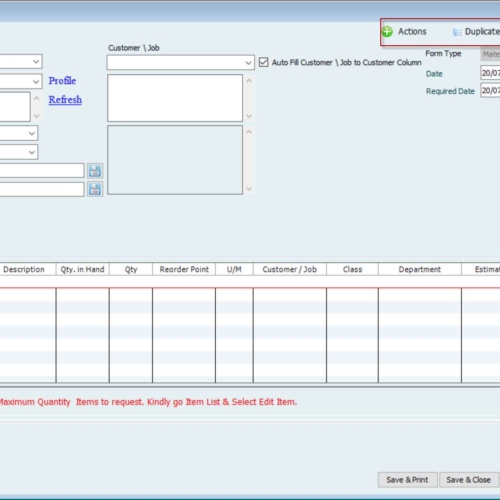Screen dimensions: 500x500
Task: Click the Save & Print button
Action: click(x=407, y=480)
